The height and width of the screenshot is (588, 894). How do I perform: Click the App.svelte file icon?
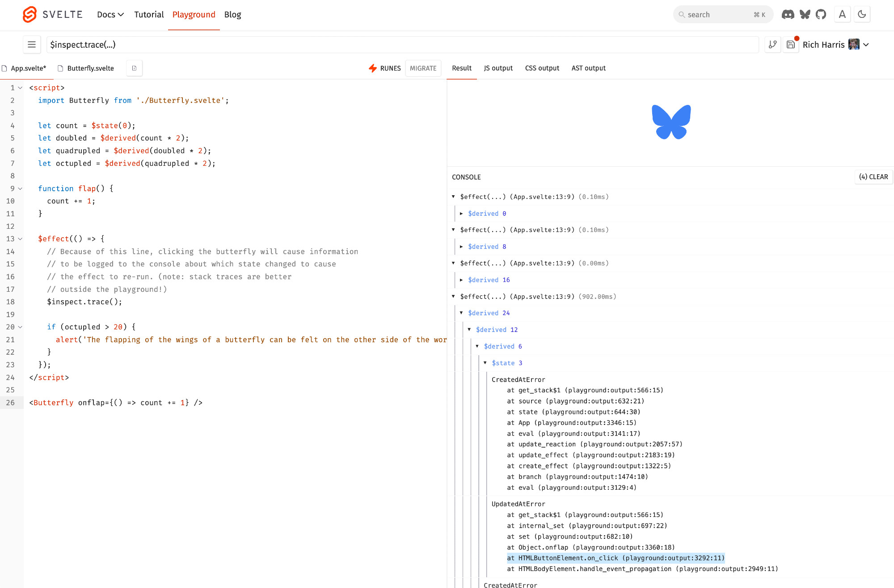click(x=4, y=68)
